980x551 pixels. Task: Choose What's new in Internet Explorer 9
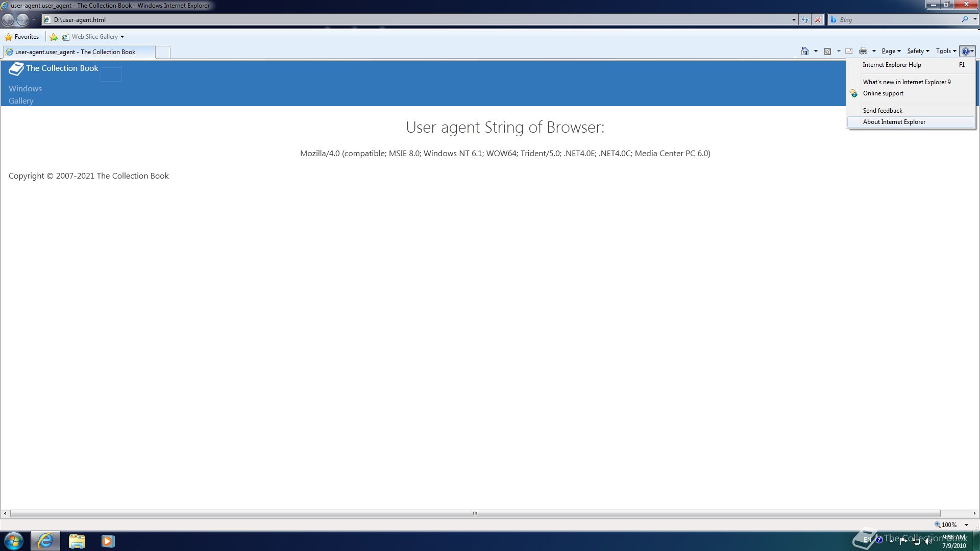click(911, 82)
